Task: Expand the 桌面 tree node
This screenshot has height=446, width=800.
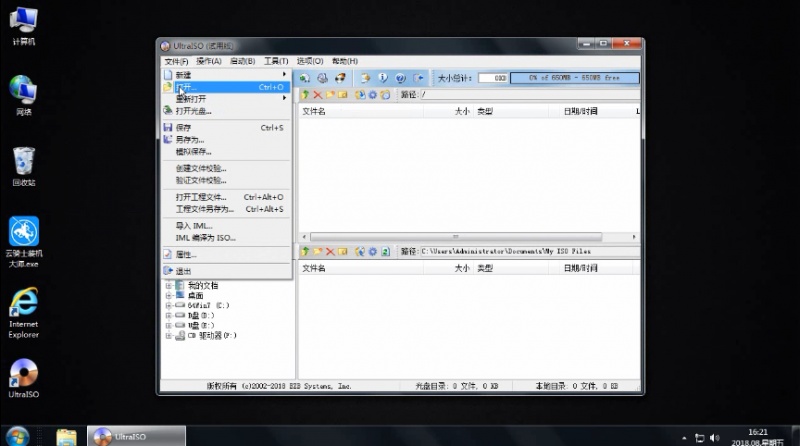Action: click(168, 295)
